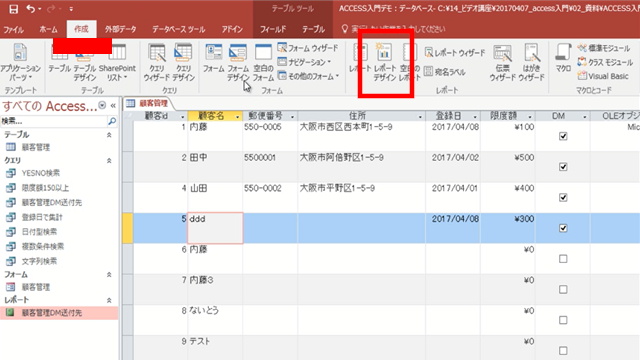Switch to the ホーム tab
This screenshot has height=360, width=640.
[49, 29]
